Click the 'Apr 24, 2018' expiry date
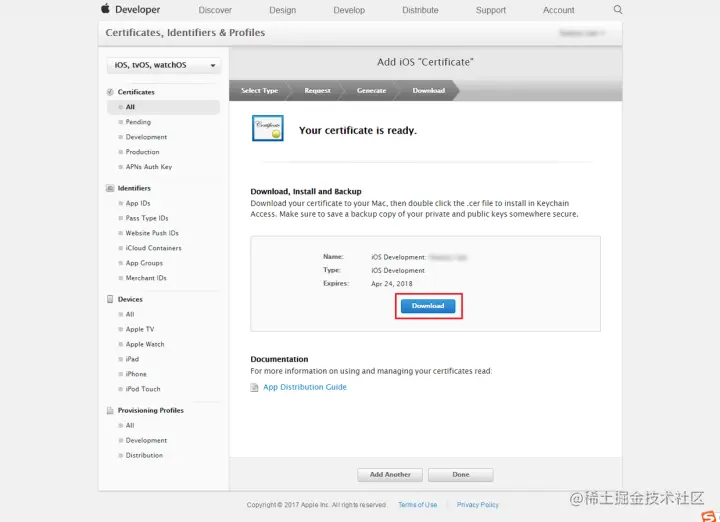The height and width of the screenshot is (522, 720). click(392, 284)
